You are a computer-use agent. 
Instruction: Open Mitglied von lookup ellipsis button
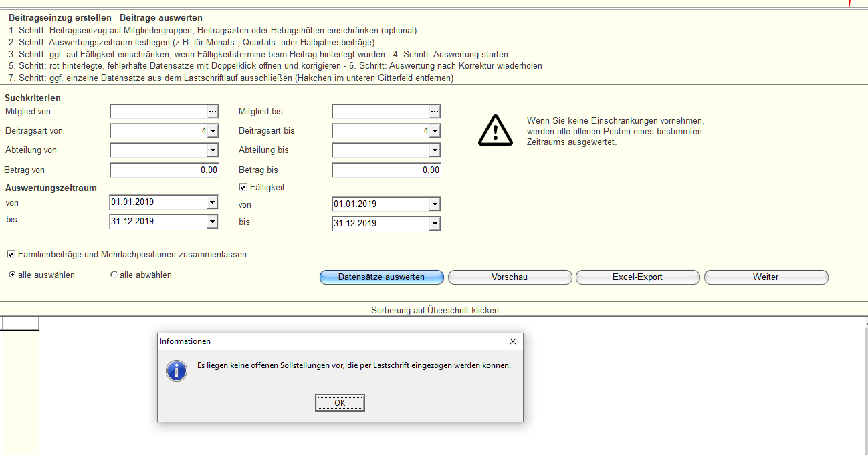[213, 112]
